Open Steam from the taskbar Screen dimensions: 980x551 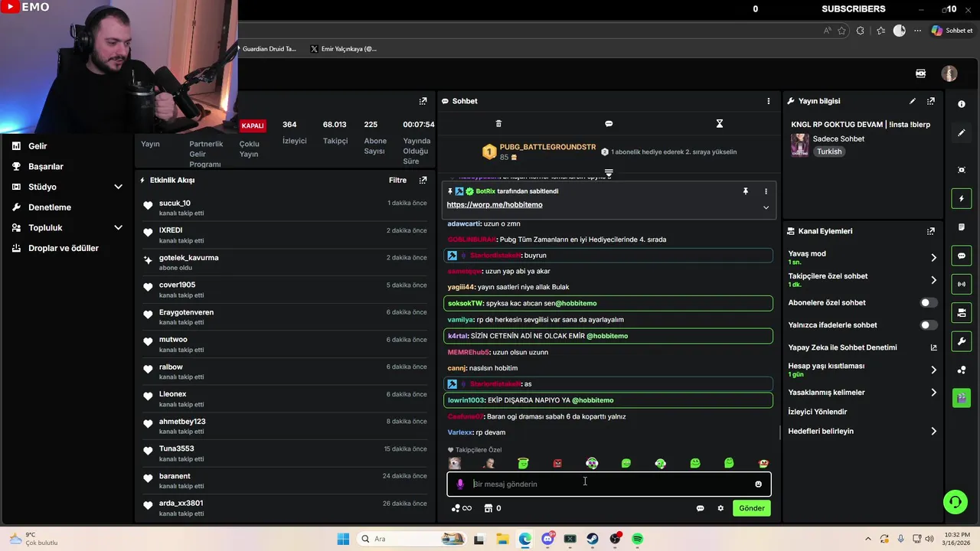pyautogui.click(x=593, y=539)
